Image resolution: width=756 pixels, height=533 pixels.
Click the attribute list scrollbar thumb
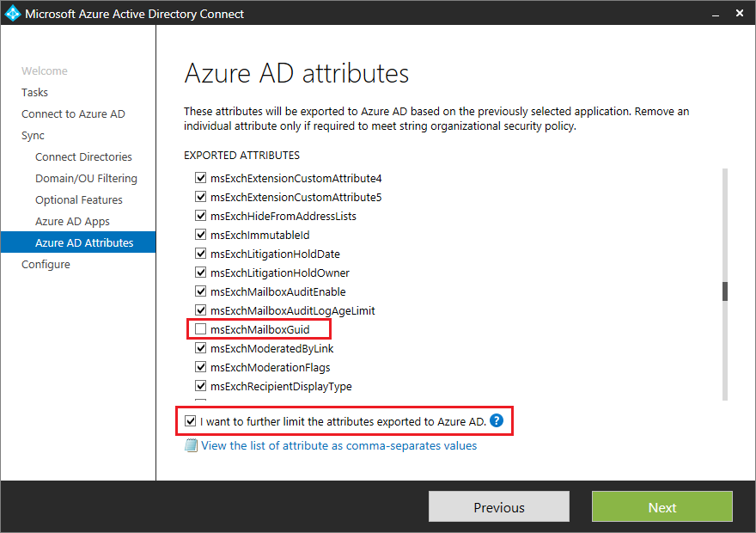(725, 291)
